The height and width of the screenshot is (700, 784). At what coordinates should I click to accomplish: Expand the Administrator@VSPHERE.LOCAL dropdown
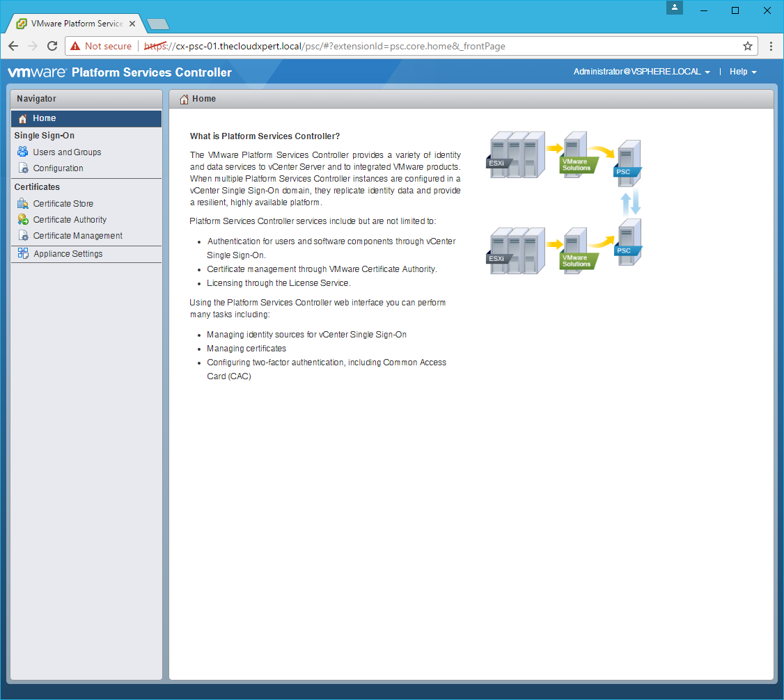[641, 72]
